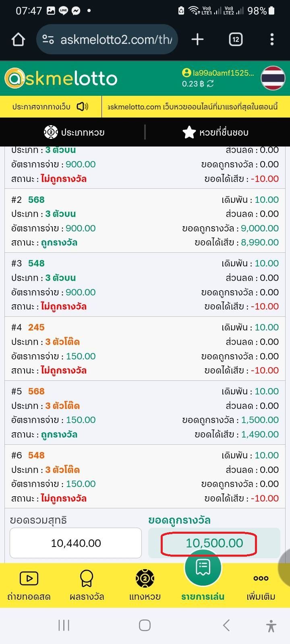Tap the announcement speaker icon
290x644 pixels.
click(82, 107)
